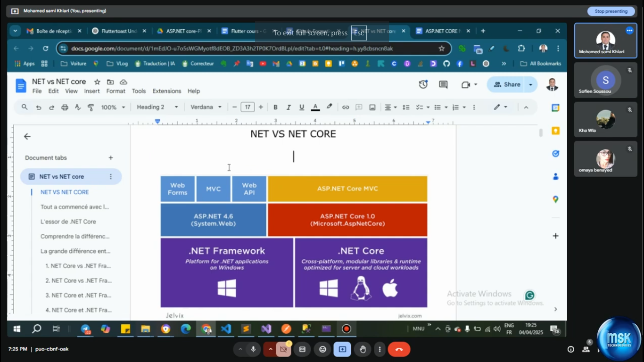Add a new document tab with plus icon

coord(111,158)
